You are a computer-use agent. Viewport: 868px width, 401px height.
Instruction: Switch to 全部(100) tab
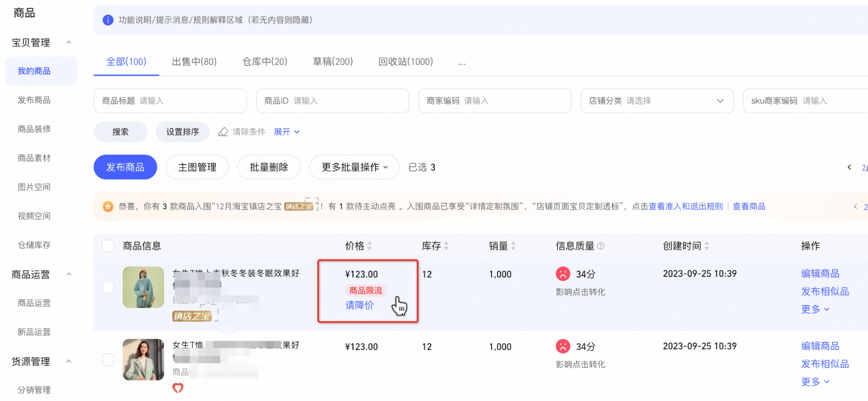[126, 62]
